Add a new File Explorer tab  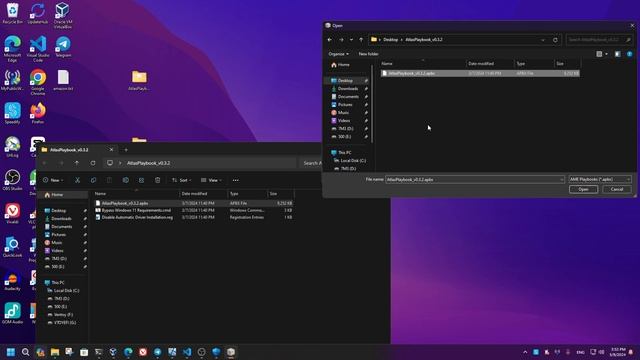[126, 150]
